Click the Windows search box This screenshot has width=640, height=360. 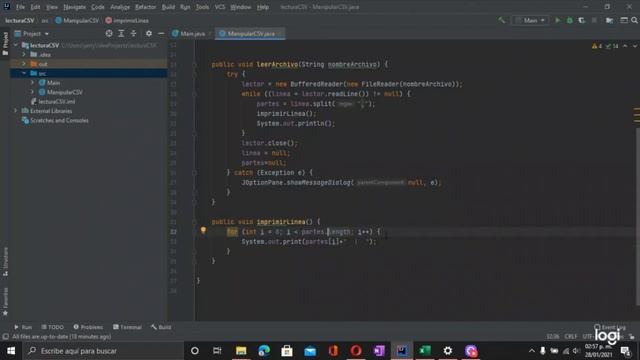(x=104, y=351)
